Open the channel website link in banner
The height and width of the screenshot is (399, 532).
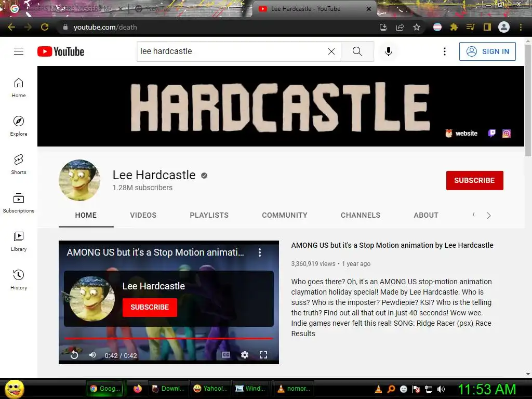[x=461, y=134]
